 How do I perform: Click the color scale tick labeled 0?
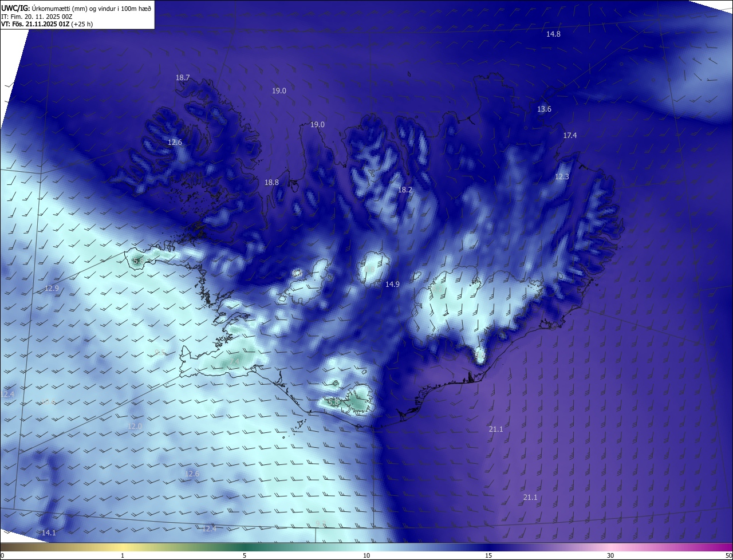pyautogui.click(x=2, y=555)
